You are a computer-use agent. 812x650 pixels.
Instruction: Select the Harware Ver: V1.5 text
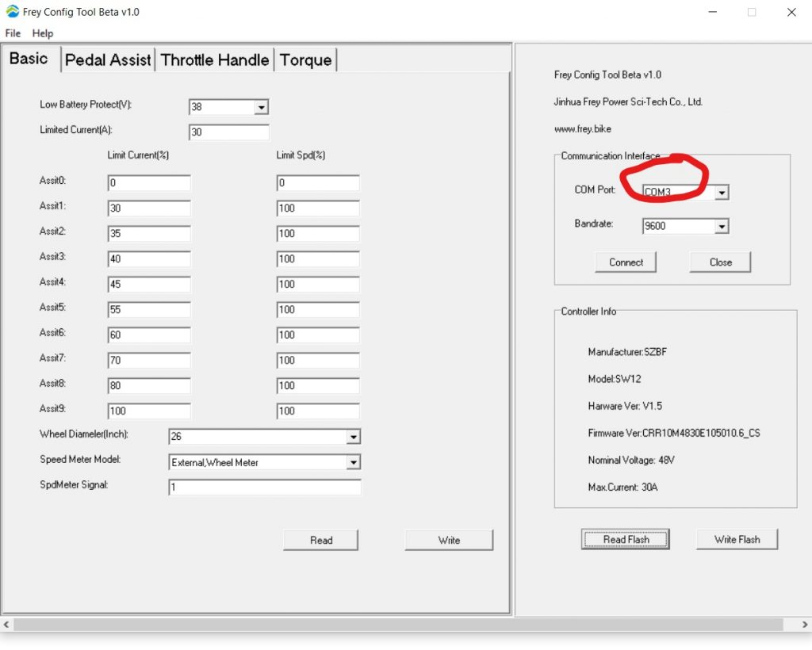[x=625, y=406]
